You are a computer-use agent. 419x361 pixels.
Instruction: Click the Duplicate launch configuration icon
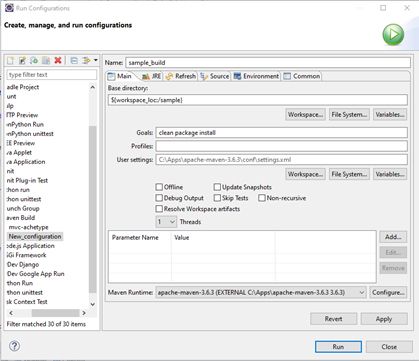click(x=46, y=60)
